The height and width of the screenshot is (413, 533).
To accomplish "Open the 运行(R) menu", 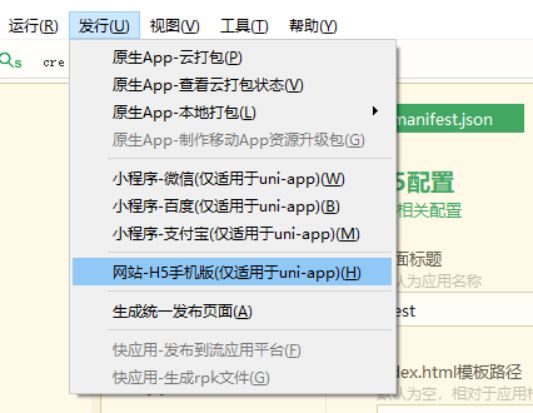I will [x=33, y=26].
